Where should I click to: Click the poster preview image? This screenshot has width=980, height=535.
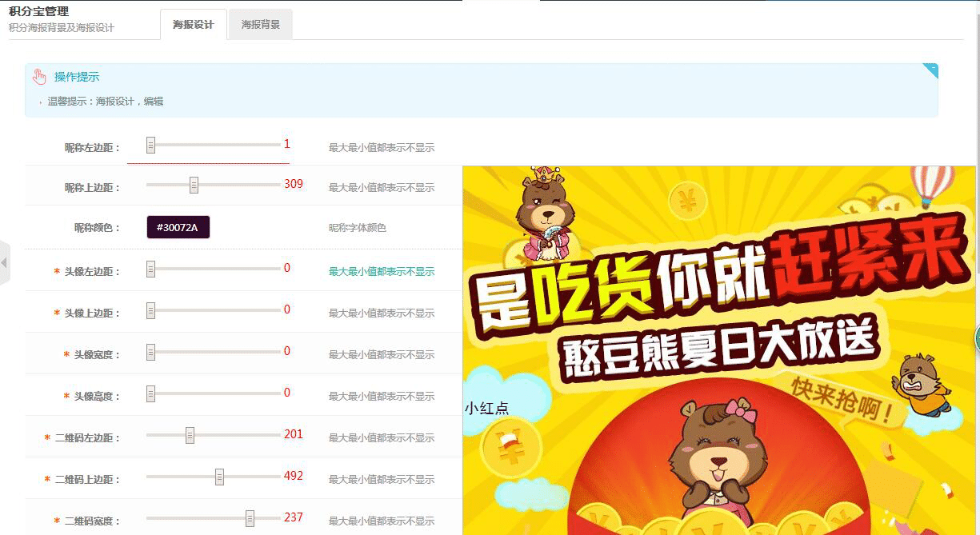[x=719, y=350]
